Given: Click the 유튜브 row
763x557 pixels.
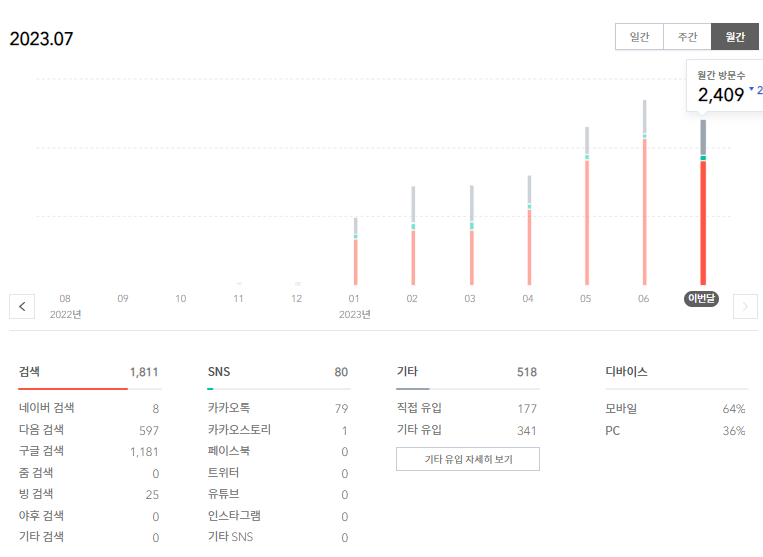Looking at the screenshot, I should [x=278, y=494].
